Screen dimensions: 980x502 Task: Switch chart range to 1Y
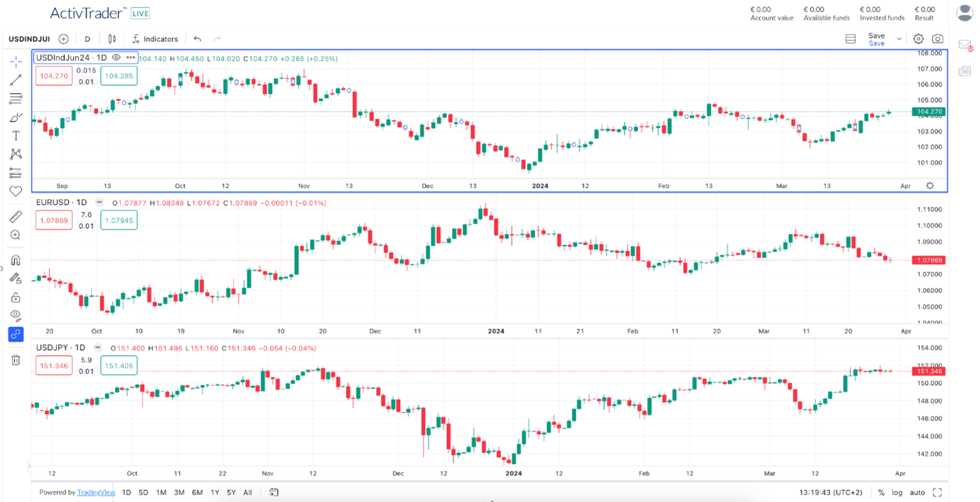click(x=214, y=491)
